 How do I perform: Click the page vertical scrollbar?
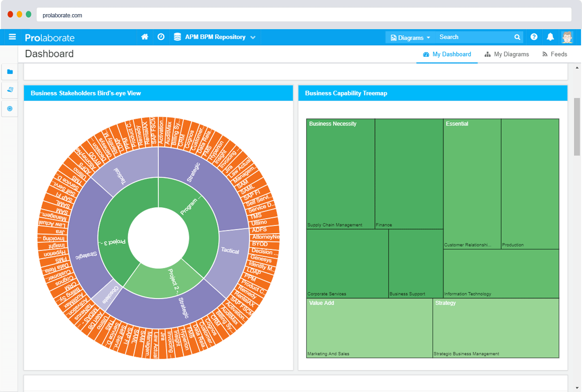(577, 127)
